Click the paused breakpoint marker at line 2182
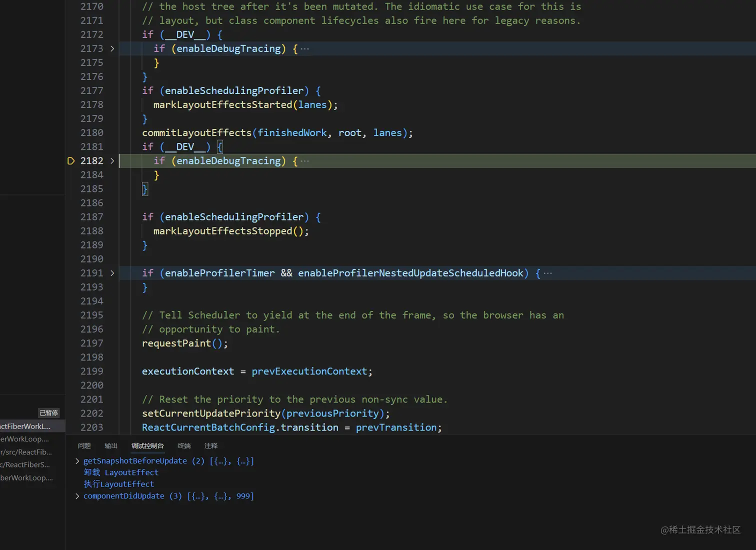 coord(71,161)
